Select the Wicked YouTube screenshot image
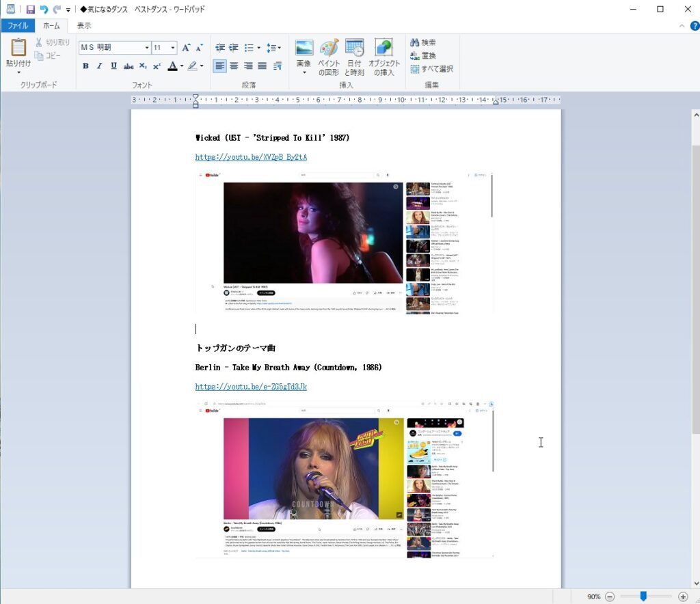 (345, 243)
